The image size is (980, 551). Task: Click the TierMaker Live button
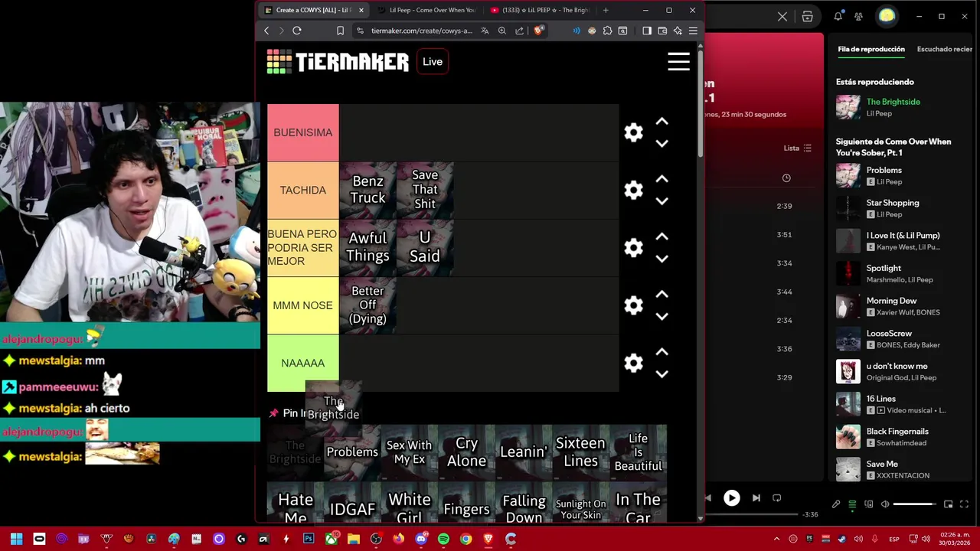433,62
